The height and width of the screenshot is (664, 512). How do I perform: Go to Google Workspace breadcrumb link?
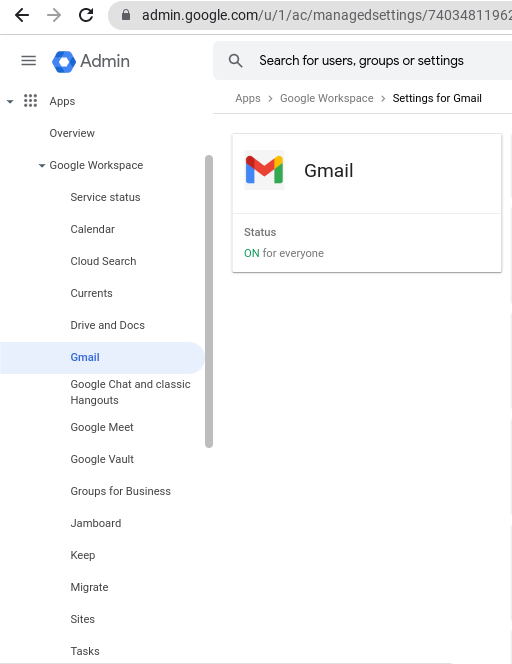327,98
